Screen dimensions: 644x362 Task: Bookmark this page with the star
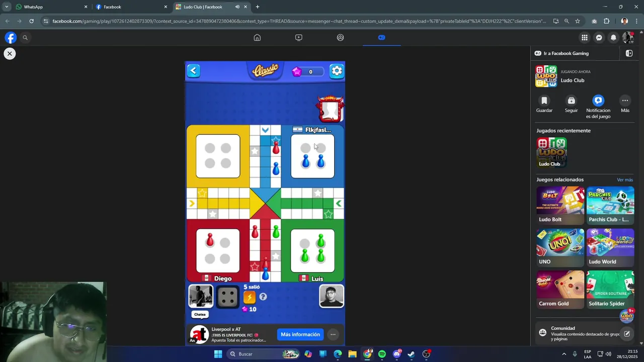pos(578,21)
